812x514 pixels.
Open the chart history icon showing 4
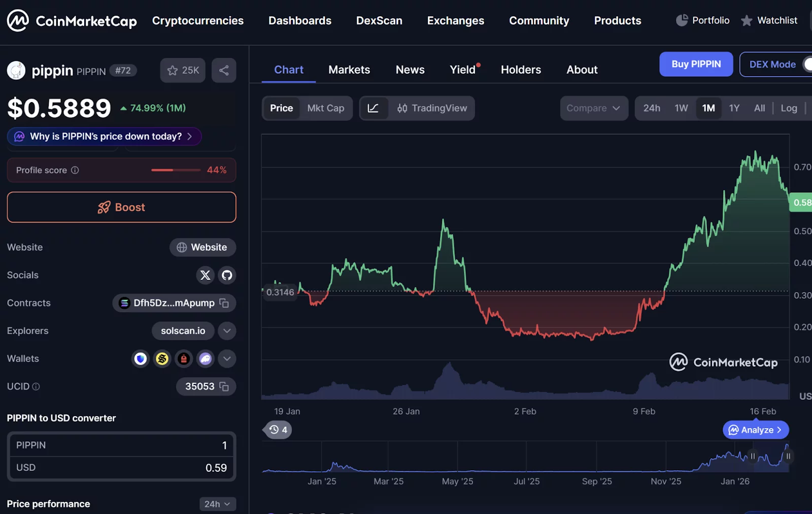pyautogui.click(x=277, y=429)
